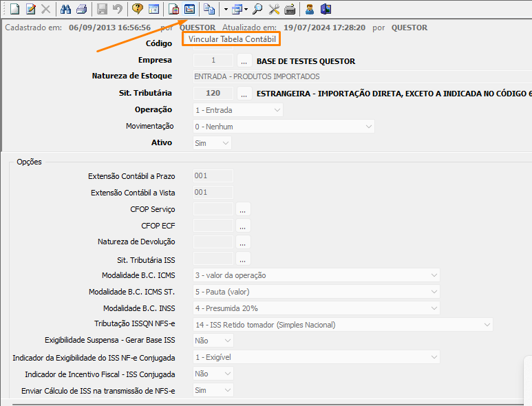Click the cascading windows icon
Image resolution: width=532 pixels, height=406 pixels.
coord(237,9)
